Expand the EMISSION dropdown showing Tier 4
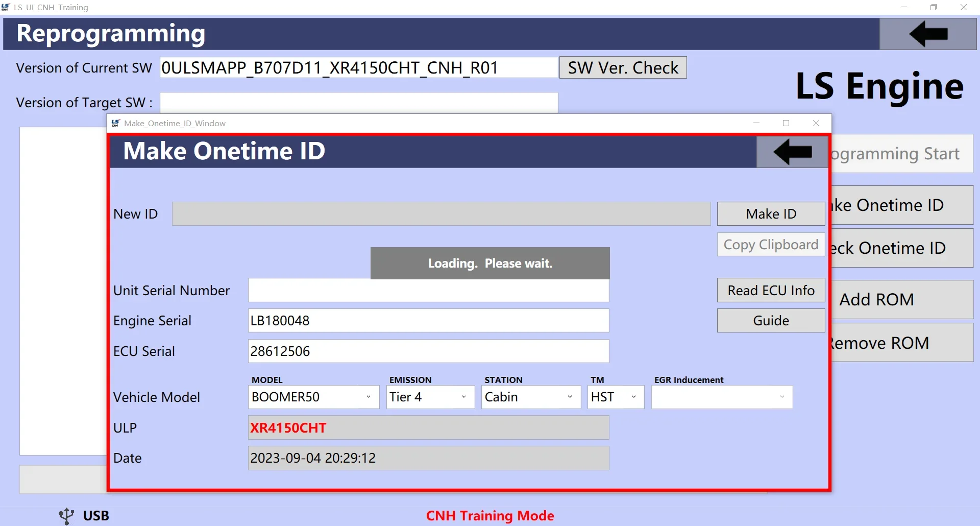 430,397
